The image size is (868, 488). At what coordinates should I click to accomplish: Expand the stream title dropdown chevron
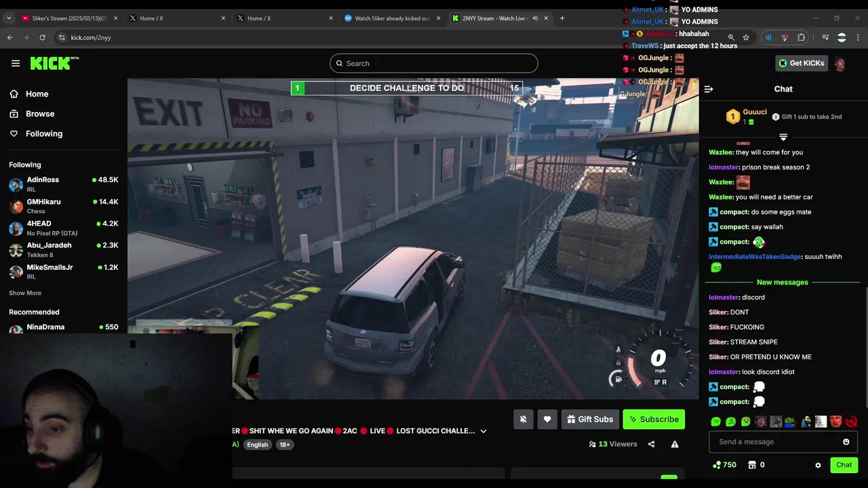point(484,431)
